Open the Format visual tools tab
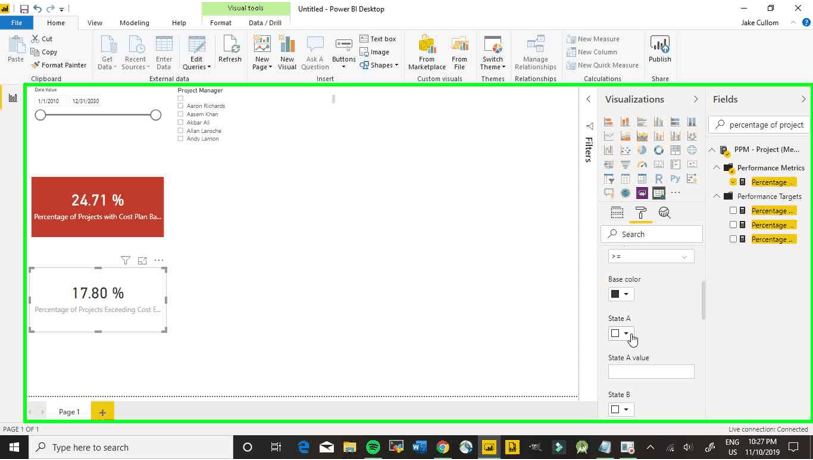813x460 pixels. (x=220, y=23)
